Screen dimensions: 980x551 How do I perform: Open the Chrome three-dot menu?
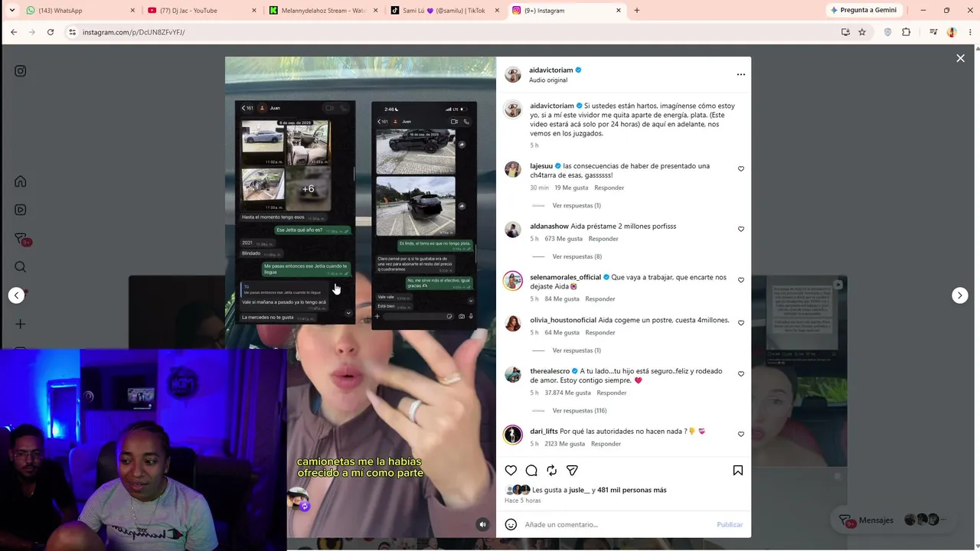pyautogui.click(x=970, y=32)
